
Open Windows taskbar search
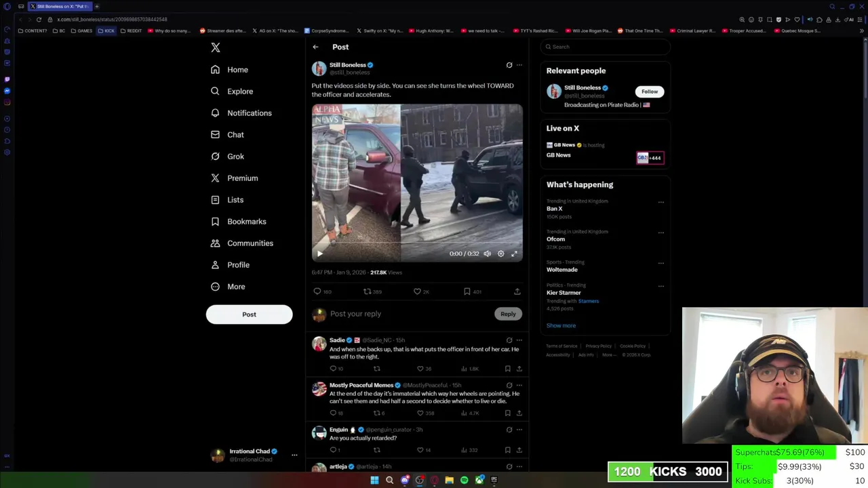(x=389, y=480)
